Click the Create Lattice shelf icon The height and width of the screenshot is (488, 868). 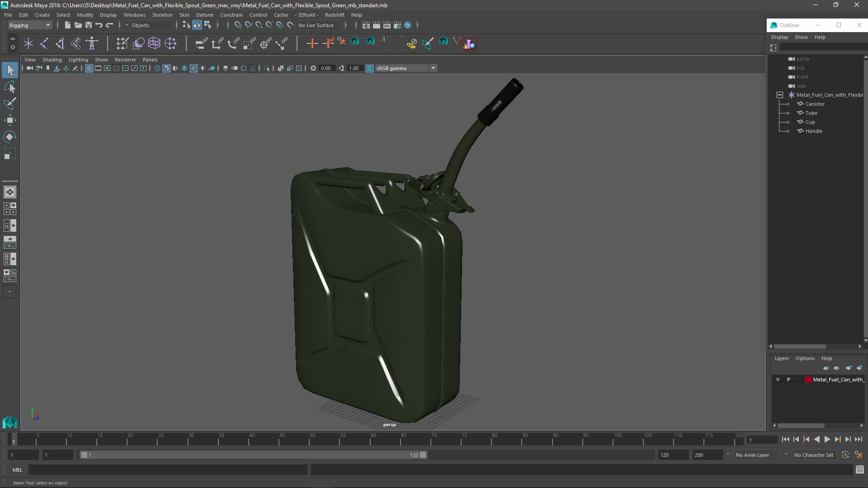(154, 43)
